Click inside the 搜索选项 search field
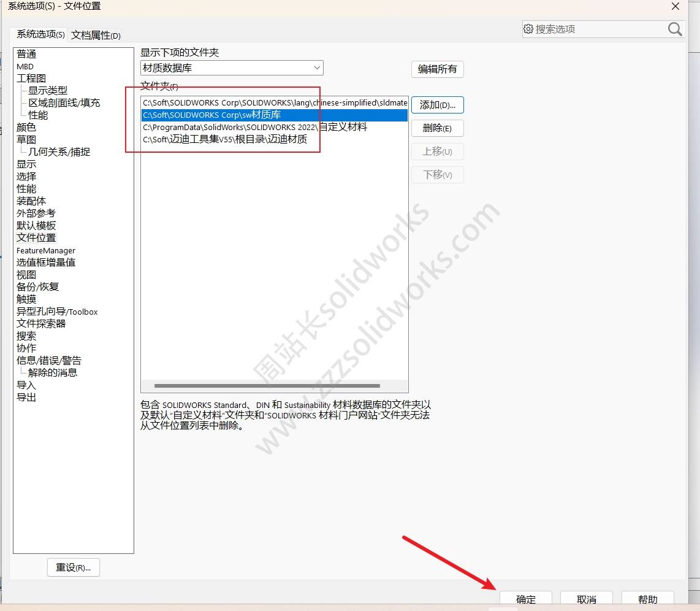Viewport: 700px width, 611px height. point(598,29)
